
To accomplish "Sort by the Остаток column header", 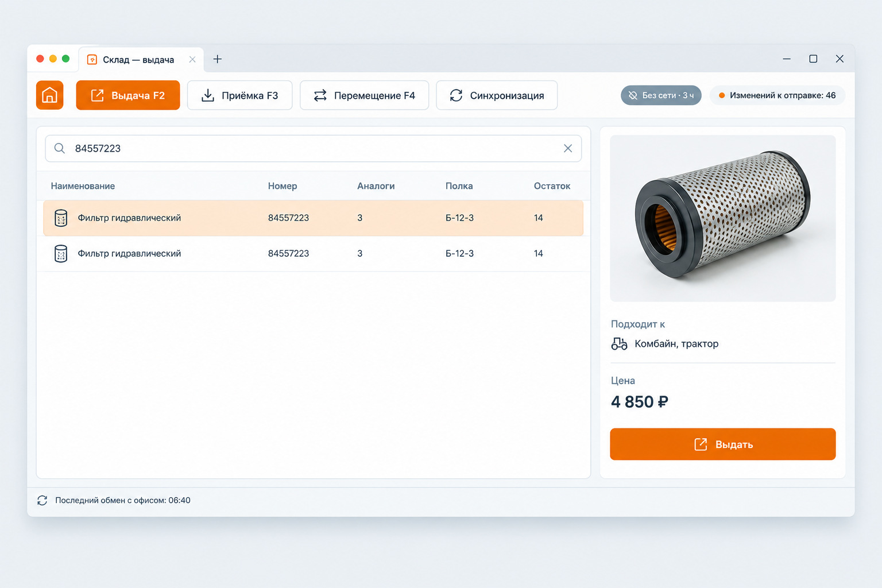I will pyautogui.click(x=552, y=186).
